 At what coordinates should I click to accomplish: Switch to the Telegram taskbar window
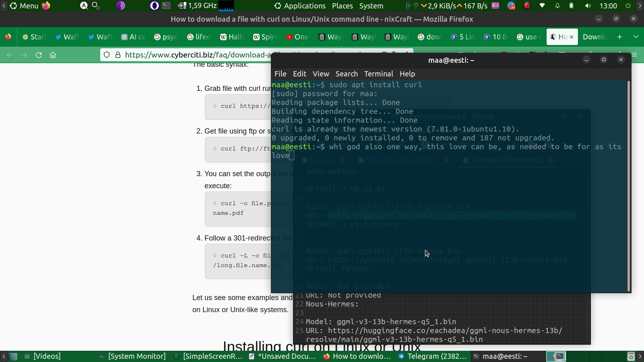[433, 356]
